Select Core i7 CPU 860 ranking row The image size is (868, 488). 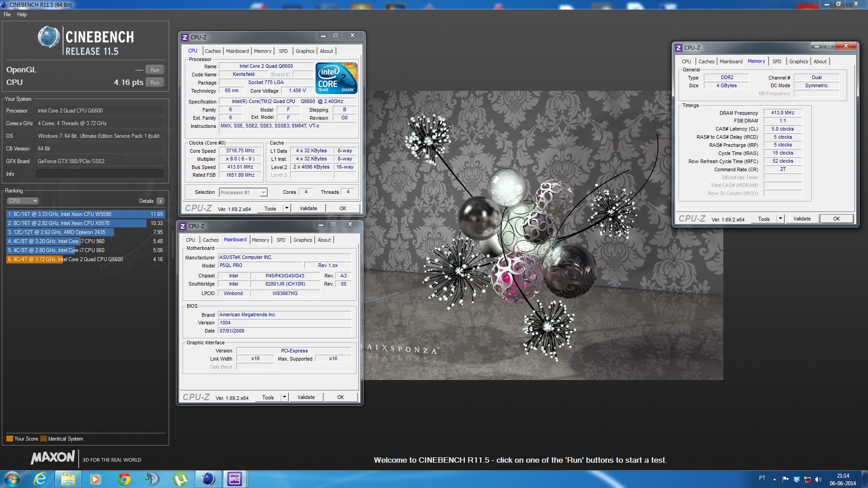point(85,250)
